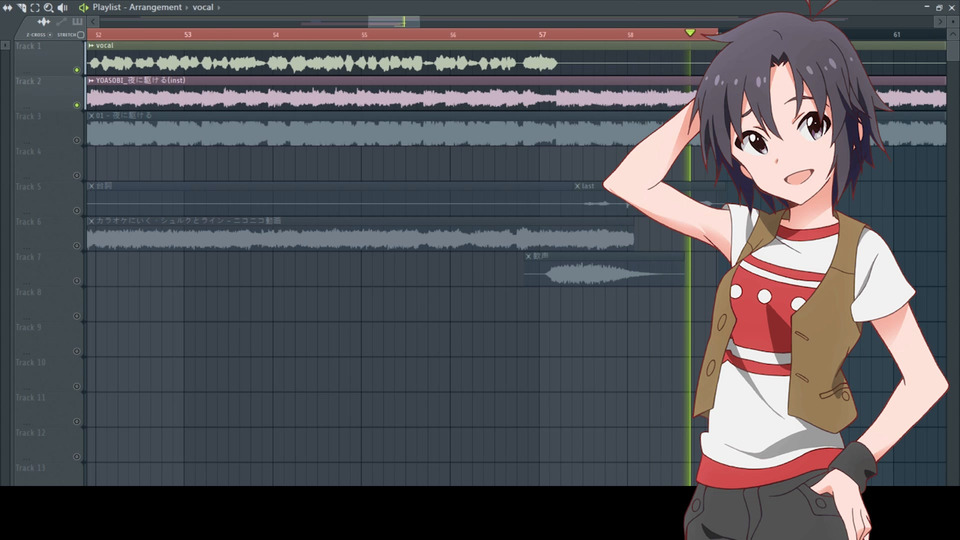Image resolution: width=960 pixels, height=540 pixels.
Task: Click the X icon on the 台詞 clip
Action: pos(91,186)
